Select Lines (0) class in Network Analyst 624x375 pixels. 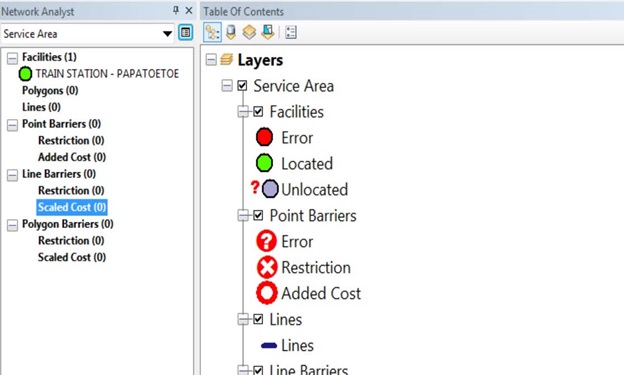(x=41, y=107)
